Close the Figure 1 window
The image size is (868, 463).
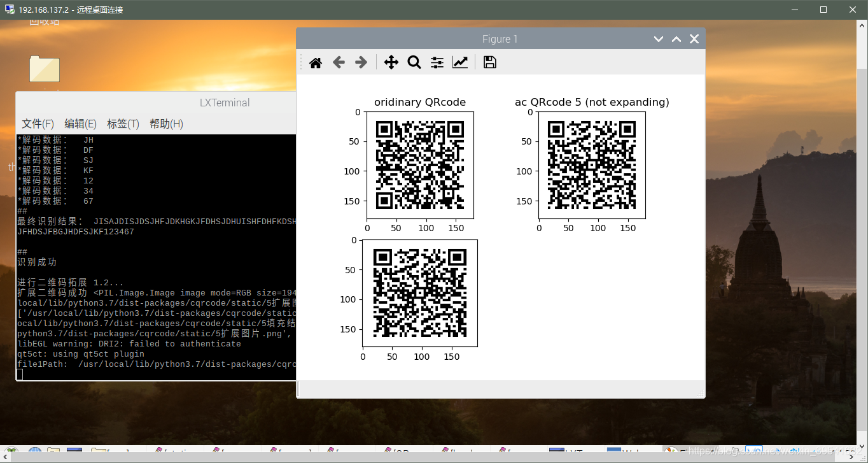[694, 39]
